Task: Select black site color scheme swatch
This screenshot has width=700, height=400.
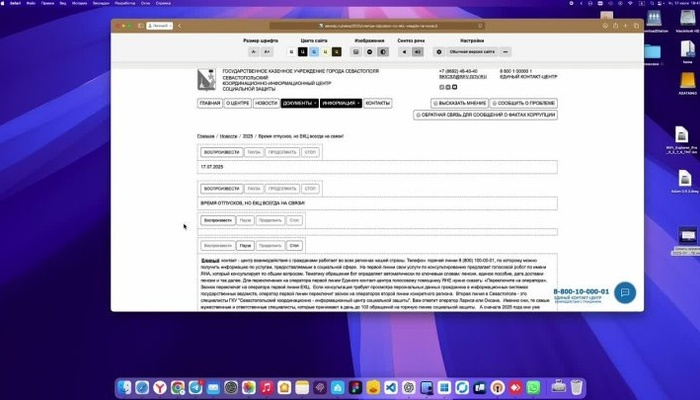Action: (303, 52)
